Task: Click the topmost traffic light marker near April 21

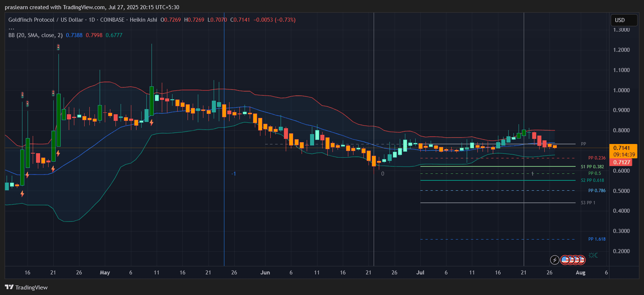Action: 58,47
